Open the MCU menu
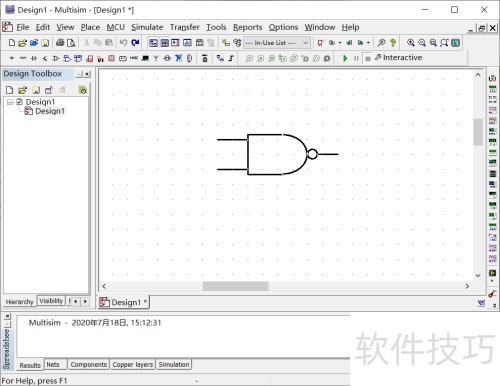The height and width of the screenshot is (386, 500). pos(116,27)
